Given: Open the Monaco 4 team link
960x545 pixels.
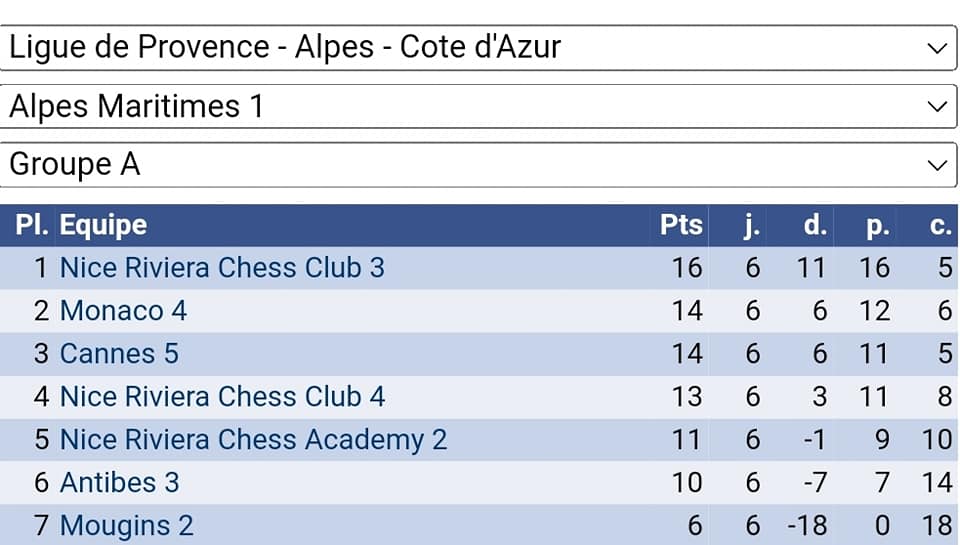Looking at the screenshot, I should click(123, 311).
